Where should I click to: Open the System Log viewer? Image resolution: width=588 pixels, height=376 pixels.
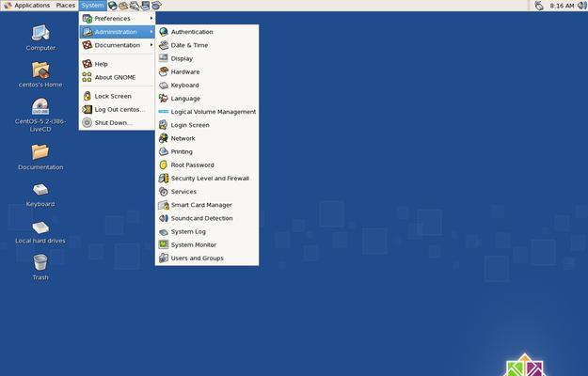point(207,231)
